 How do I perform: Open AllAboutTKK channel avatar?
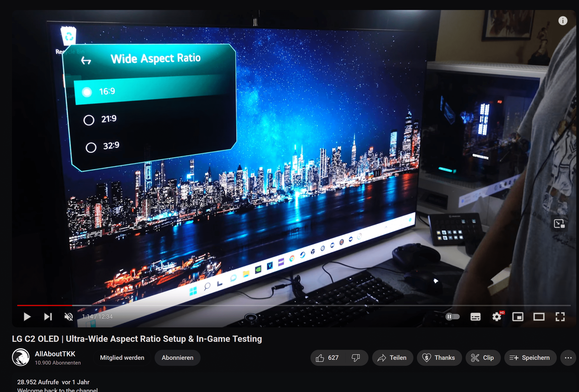tap(21, 357)
